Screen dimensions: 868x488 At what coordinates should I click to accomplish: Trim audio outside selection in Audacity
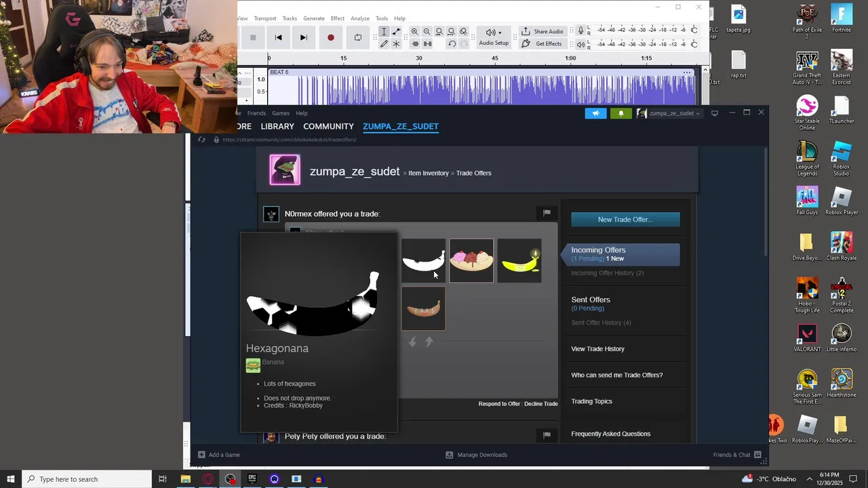point(415,44)
